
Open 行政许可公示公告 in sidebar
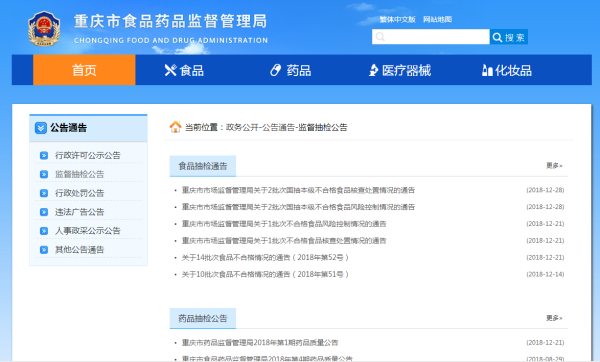88,155
